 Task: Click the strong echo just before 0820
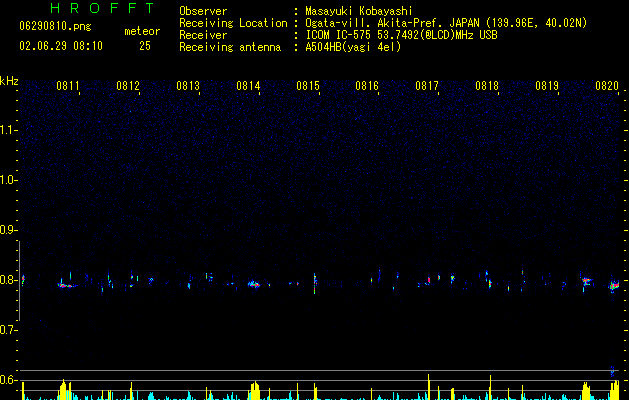click(x=587, y=280)
